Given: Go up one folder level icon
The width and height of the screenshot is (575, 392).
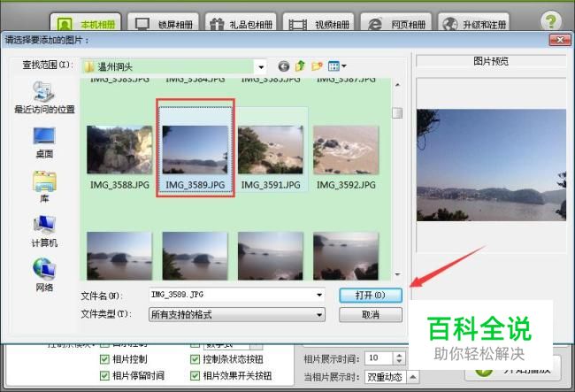Looking at the screenshot, I should click(301, 66).
